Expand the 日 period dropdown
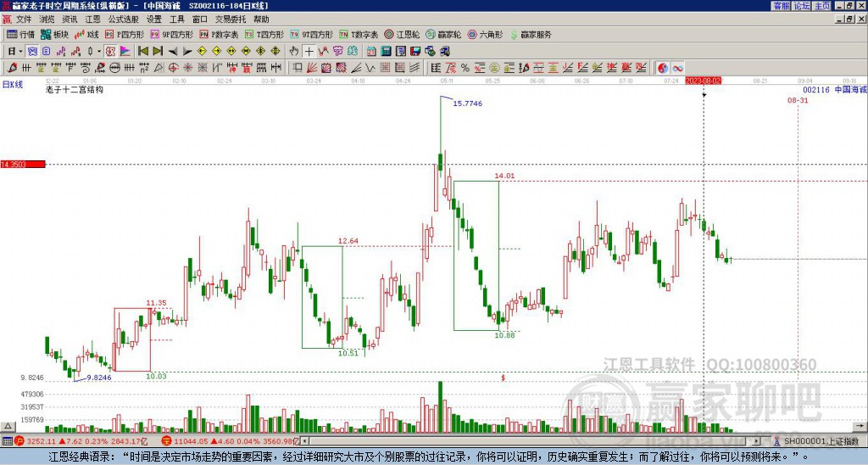The height and width of the screenshot is (465, 868). 20,52
